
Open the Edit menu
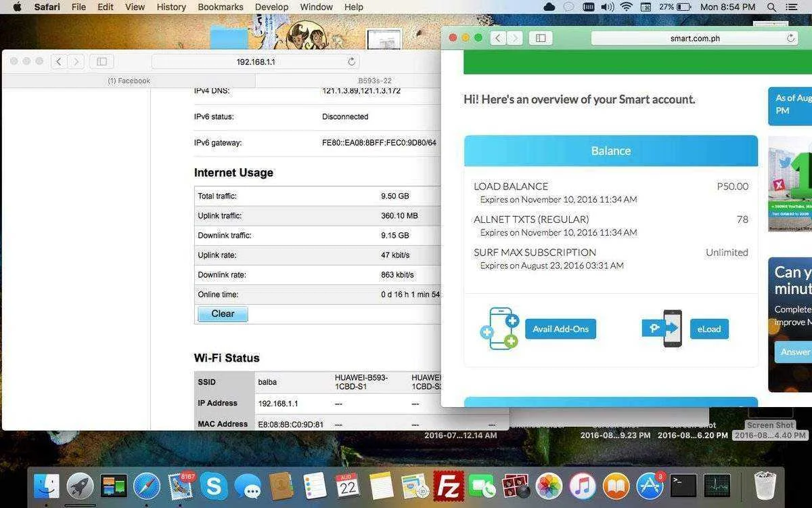(105, 7)
